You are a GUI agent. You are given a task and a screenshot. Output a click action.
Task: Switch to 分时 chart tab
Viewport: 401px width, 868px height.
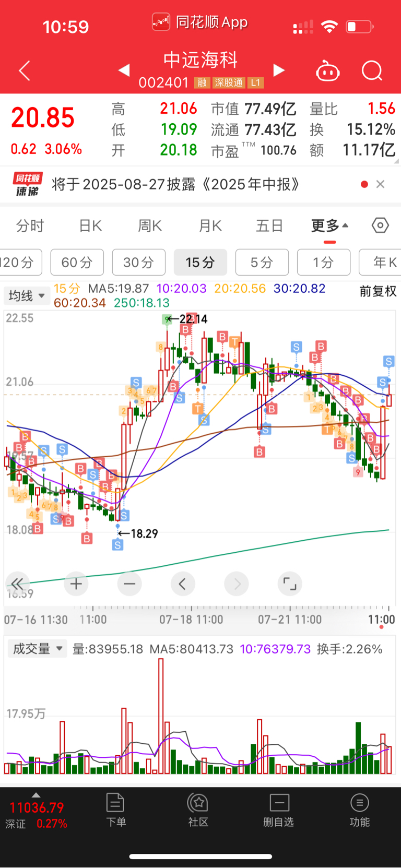click(30, 225)
